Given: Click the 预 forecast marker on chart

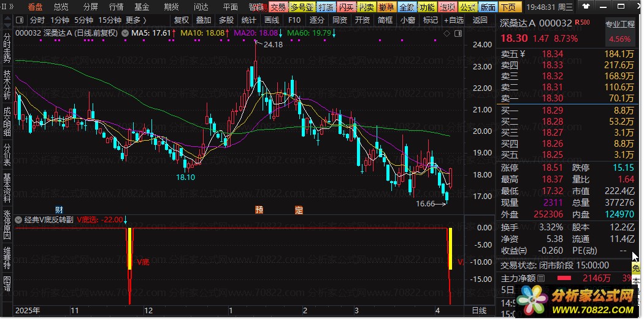Looking at the screenshot, I should [x=259, y=209].
